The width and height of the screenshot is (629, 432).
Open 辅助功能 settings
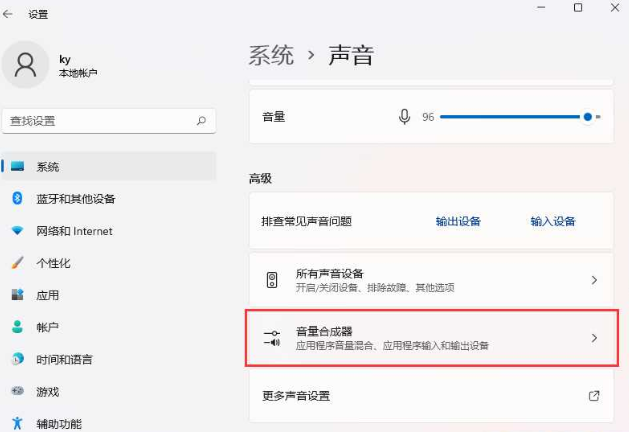[109, 423]
